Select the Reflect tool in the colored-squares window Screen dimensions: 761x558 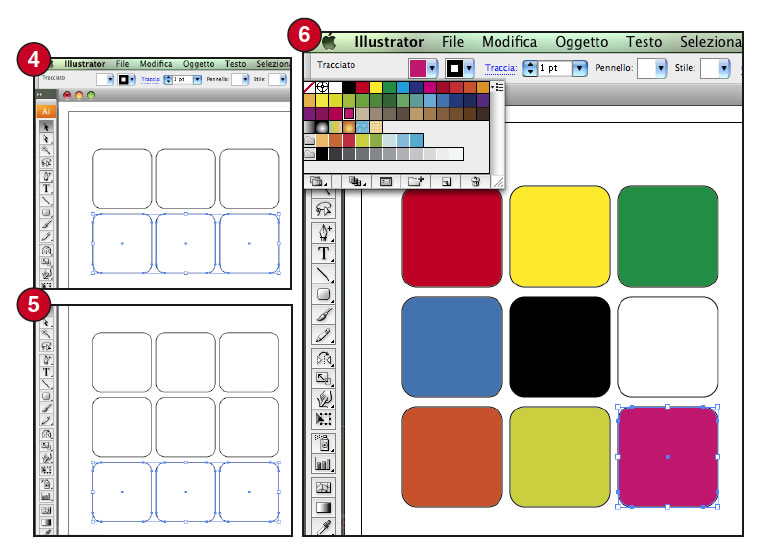click(323, 359)
